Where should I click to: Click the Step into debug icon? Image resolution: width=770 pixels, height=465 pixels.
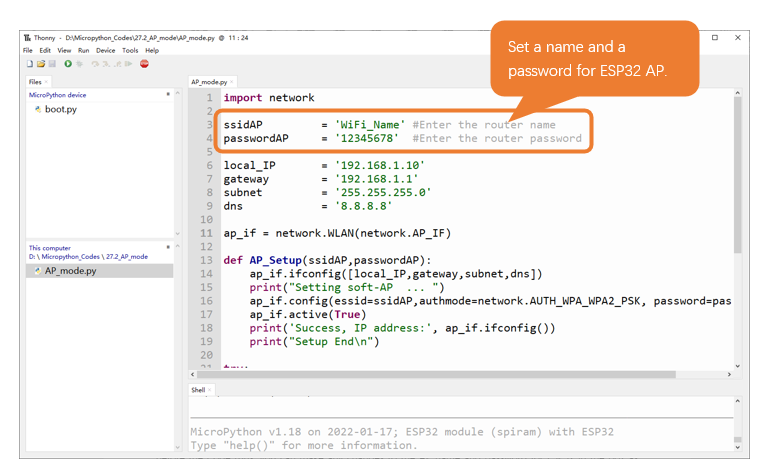pyautogui.click(x=107, y=64)
